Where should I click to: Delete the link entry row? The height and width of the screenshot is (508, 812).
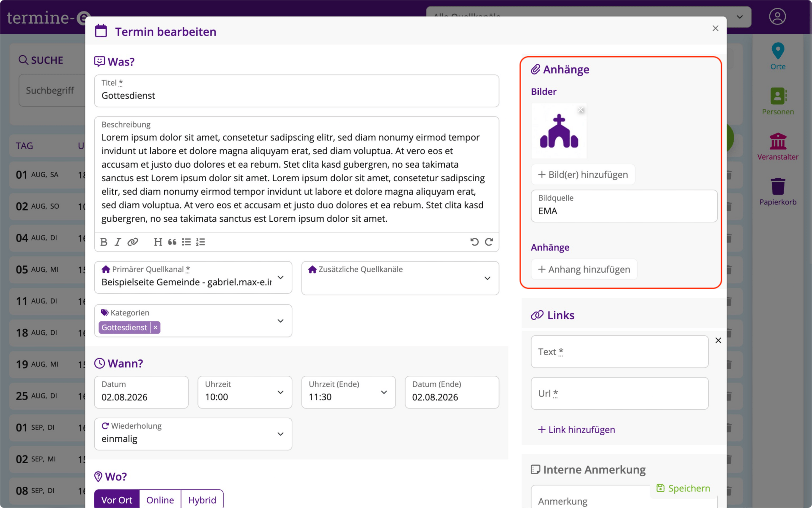(x=718, y=340)
